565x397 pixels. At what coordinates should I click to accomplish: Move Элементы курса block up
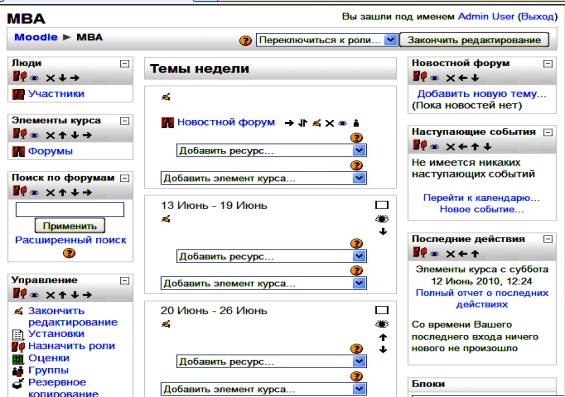click(x=62, y=135)
